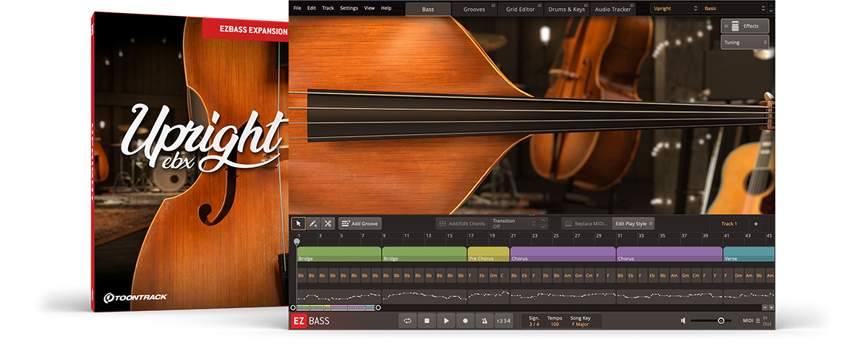Open the Help menu
Screen dimensions: 868x353
[x=386, y=8]
